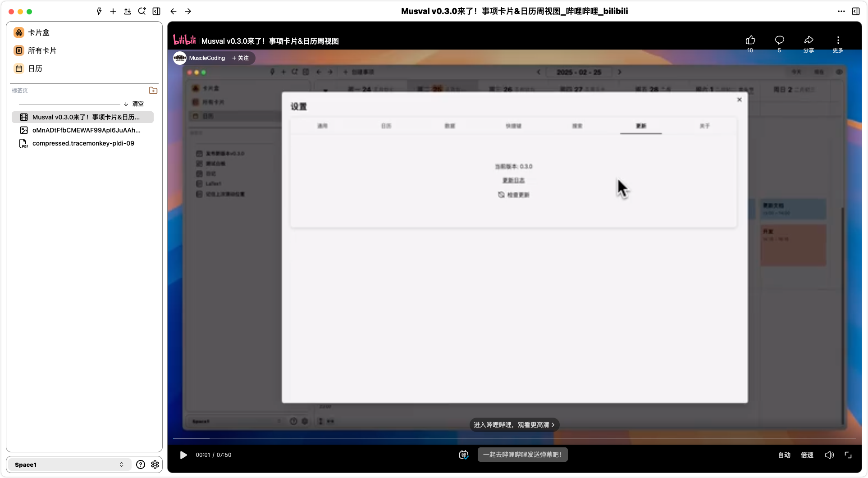
Task: Click 进入哔哩哔哩，观看更高清 banner
Action: pyautogui.click(x=514, y=425)
